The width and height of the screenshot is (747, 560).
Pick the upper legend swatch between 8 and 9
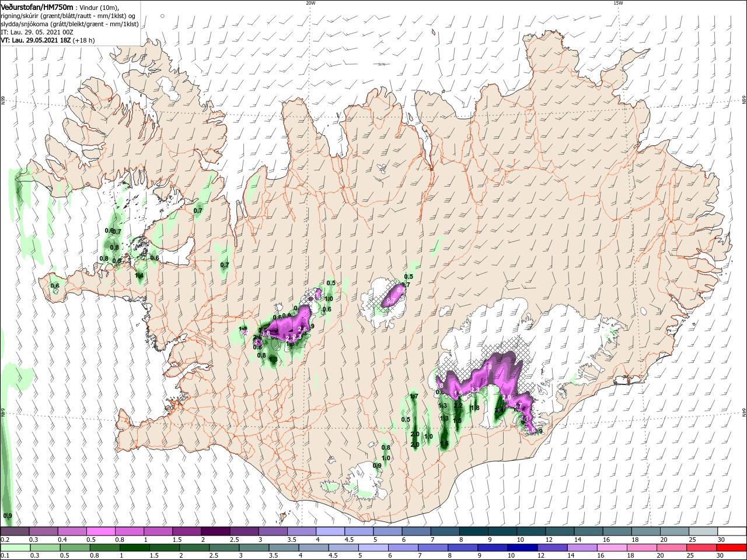click(473, 531)
